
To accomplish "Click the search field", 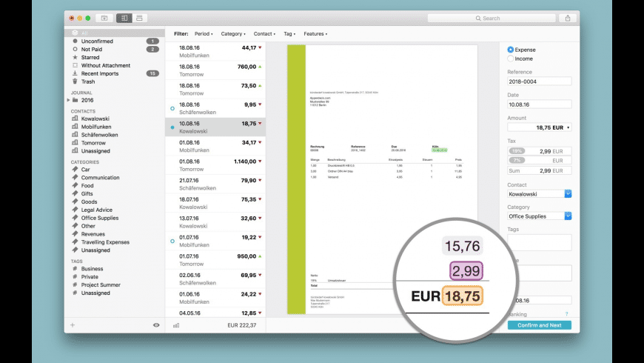I will tap(492, 18).
